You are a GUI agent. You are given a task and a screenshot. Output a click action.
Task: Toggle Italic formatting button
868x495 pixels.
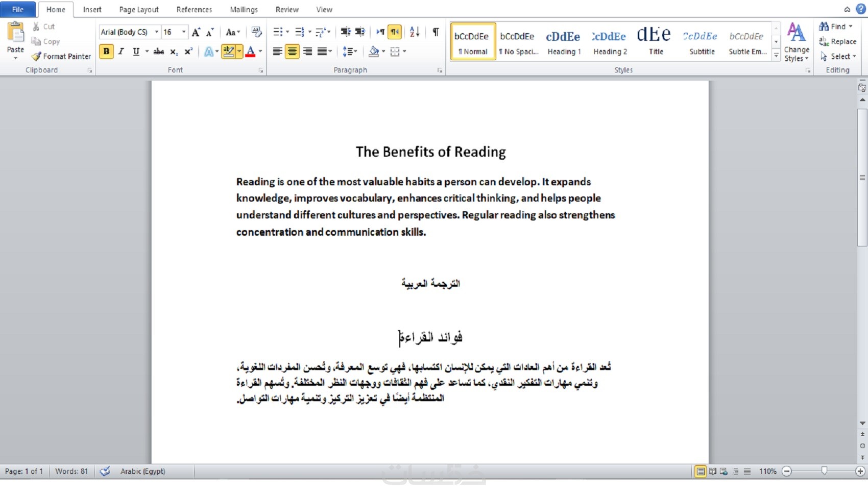pyautogui.click(x=121, y=52)
